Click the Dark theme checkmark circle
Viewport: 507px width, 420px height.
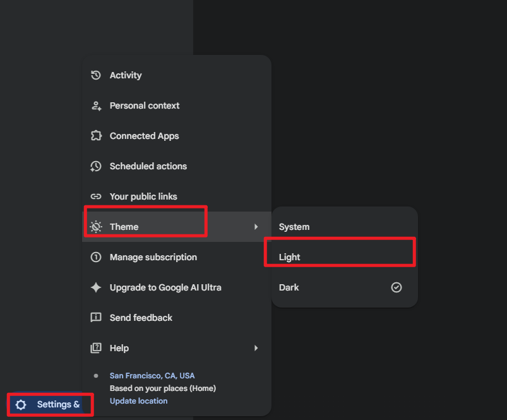coord(397,287)
